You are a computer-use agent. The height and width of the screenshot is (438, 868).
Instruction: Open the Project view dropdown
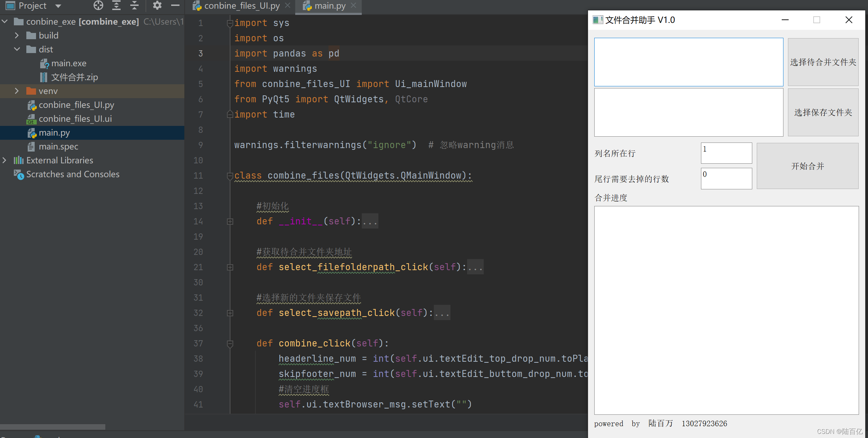[58, 6]
